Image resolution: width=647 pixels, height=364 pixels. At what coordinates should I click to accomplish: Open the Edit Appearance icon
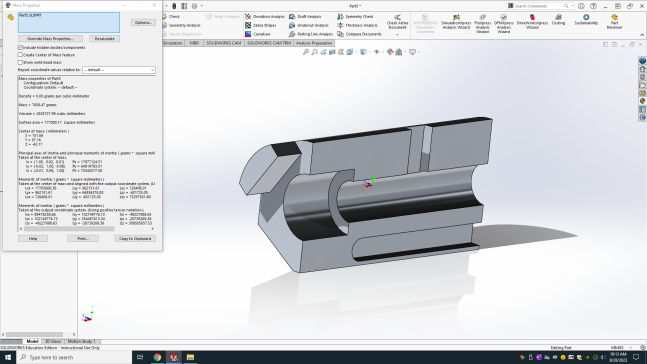click(x=390, y=52)
